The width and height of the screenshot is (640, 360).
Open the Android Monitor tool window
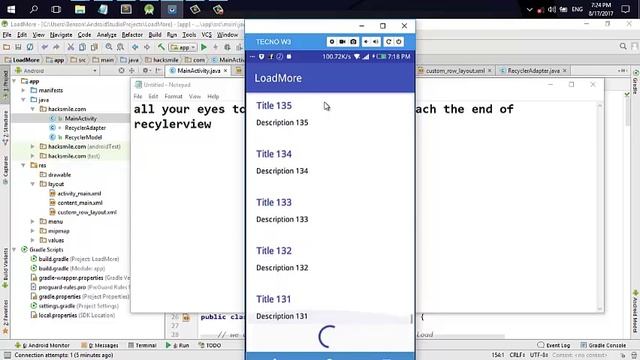coord(42,345)
